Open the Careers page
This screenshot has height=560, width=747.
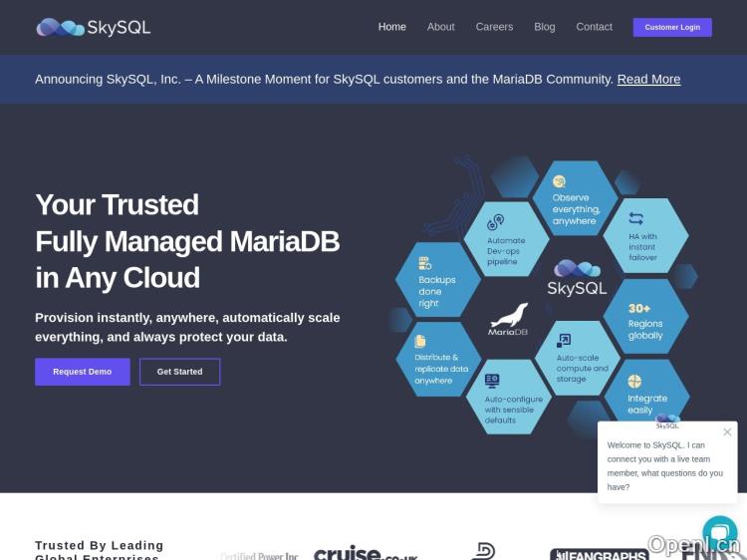494,27
